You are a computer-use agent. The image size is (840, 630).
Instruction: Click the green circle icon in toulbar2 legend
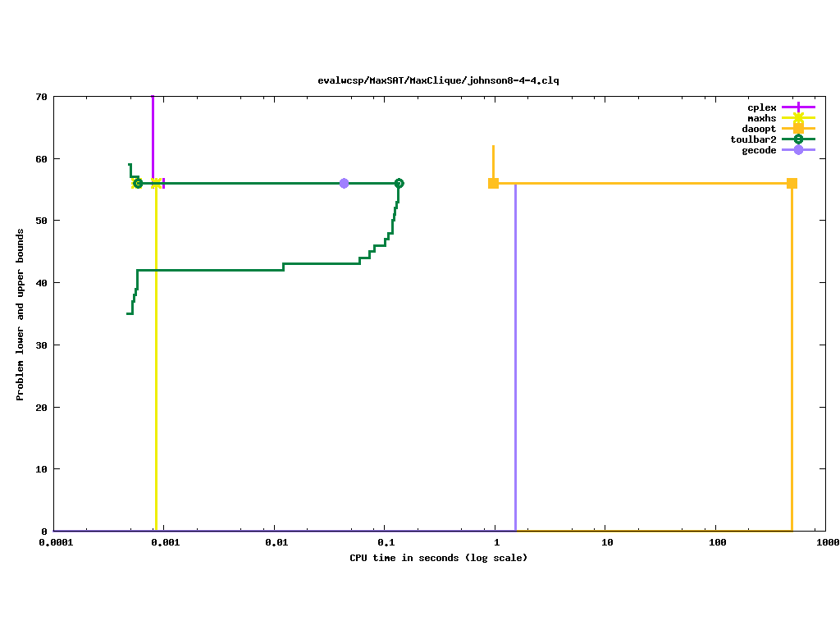tap(798, 139)
